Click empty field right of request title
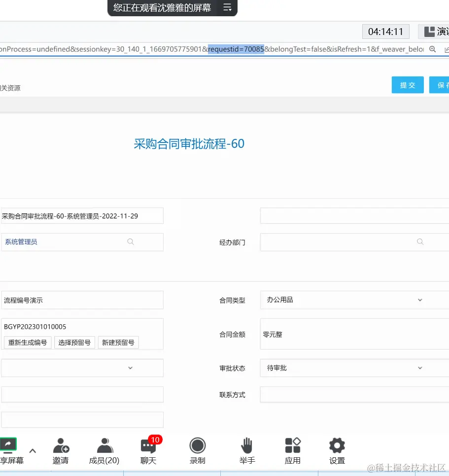449x476 pixels. (x=354, y=216)
